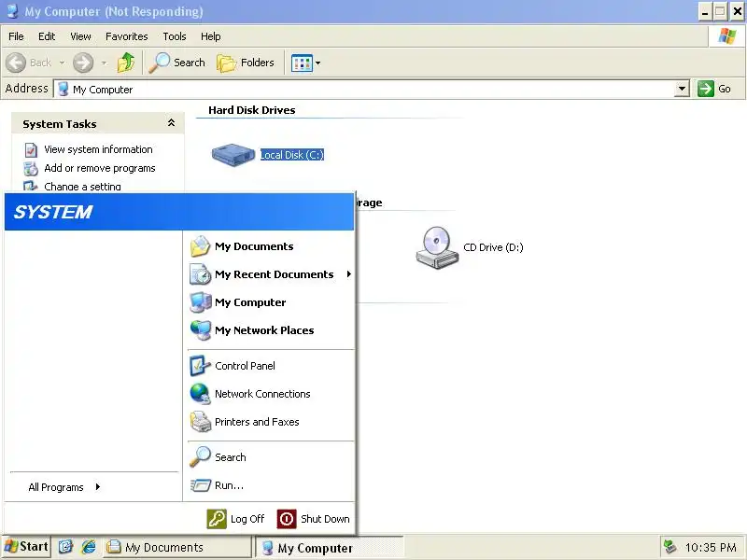The image size is (747, 560).
Task: Toggle the Folders pane button
Action: pos(246,63)
